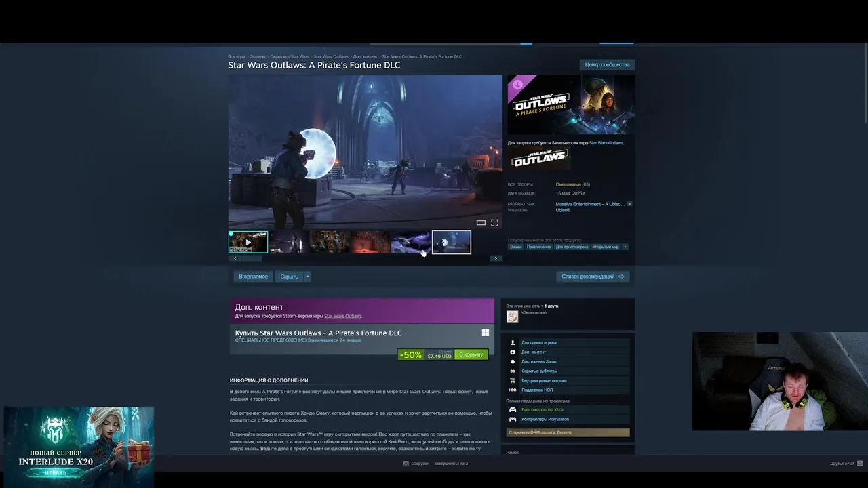The width and height of the screenshot is (868, 488).
Task: Click the DLC header capsule image
Action: pos(571,104)
